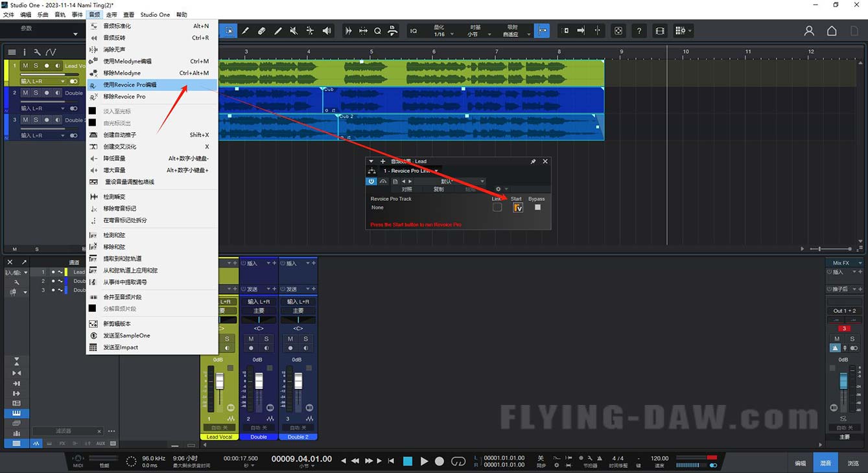Detach the mixer console arrow icon

[x=24, y=262]
